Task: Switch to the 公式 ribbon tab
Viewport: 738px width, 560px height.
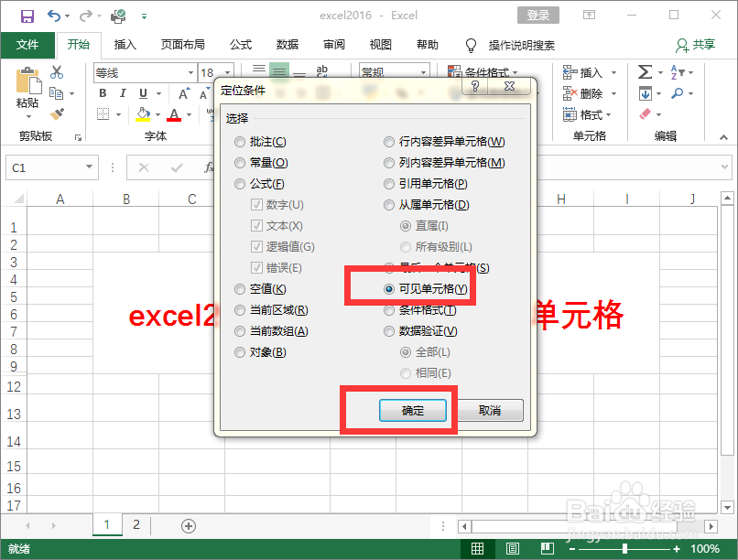Action: [241, 45]
